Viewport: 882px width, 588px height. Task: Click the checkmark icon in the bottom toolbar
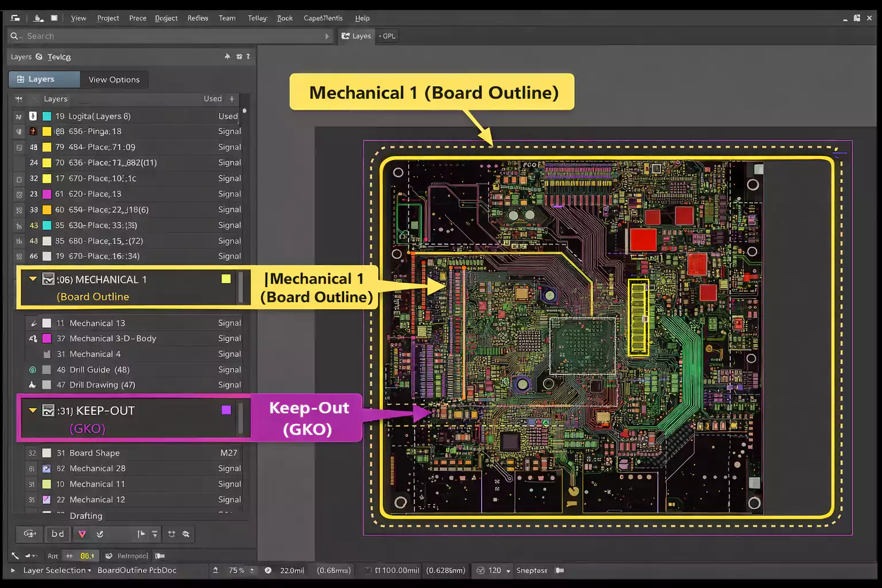click(x=100, y=534)
